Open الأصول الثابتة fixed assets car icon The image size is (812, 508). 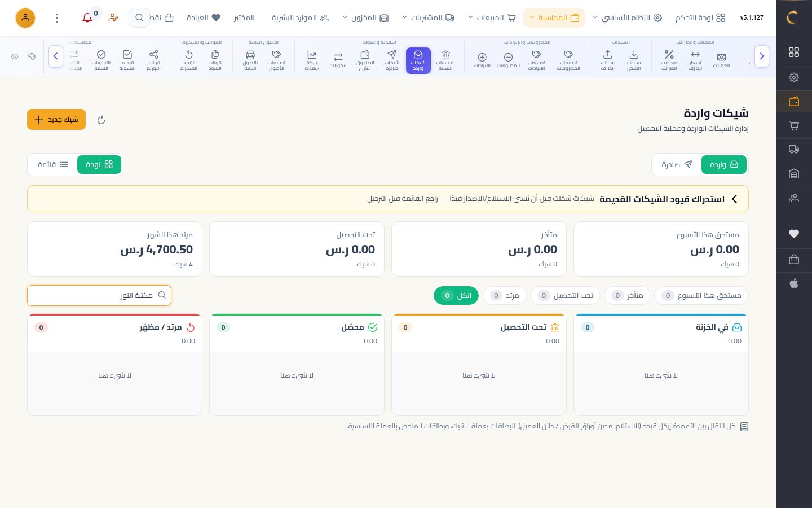click(x=250, y=60)
